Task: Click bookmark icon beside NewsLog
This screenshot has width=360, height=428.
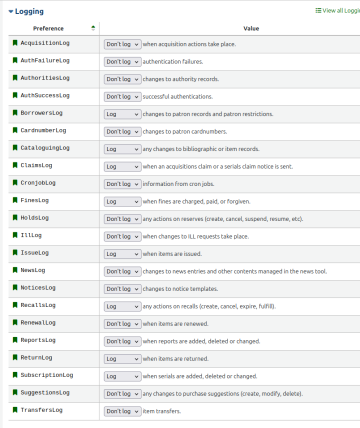Action: (x=15, y=270)
